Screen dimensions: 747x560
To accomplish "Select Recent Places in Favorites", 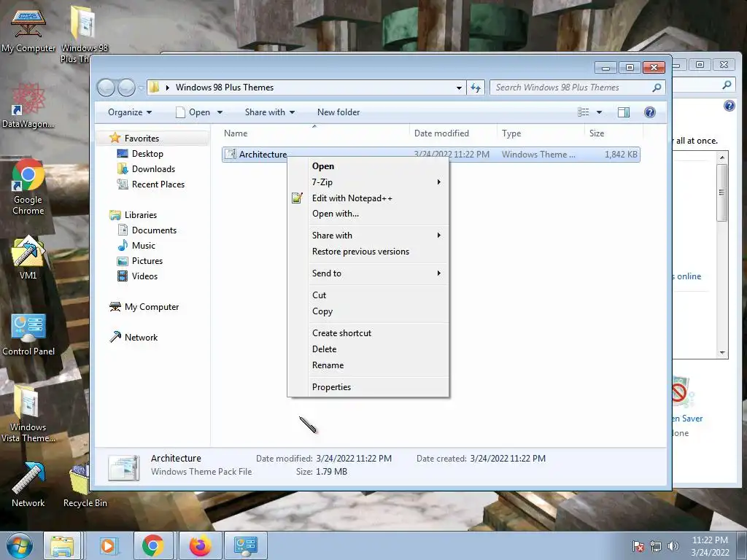I will (158, 184).
